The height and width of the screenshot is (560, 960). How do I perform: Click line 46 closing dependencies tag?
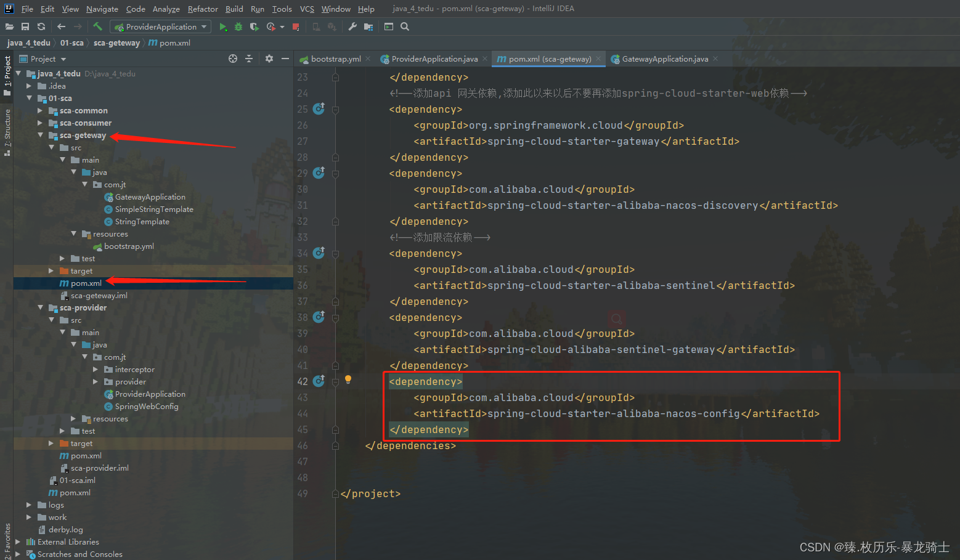(x=410, y=445)
